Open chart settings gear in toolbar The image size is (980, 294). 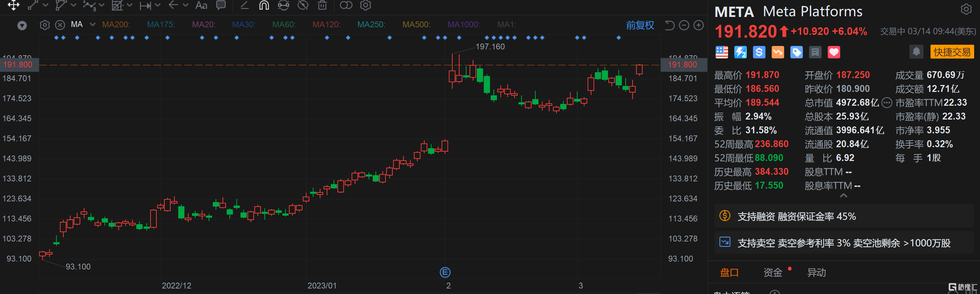point(366,5)
